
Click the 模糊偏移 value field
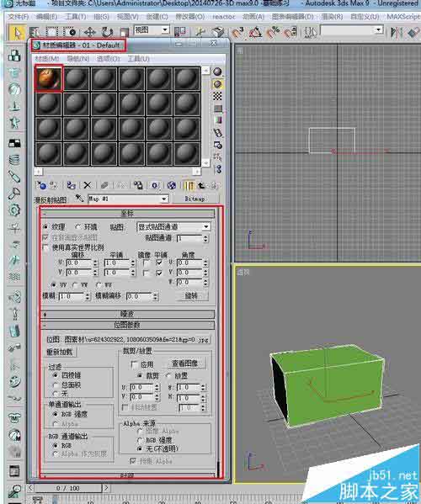[139, 296]
